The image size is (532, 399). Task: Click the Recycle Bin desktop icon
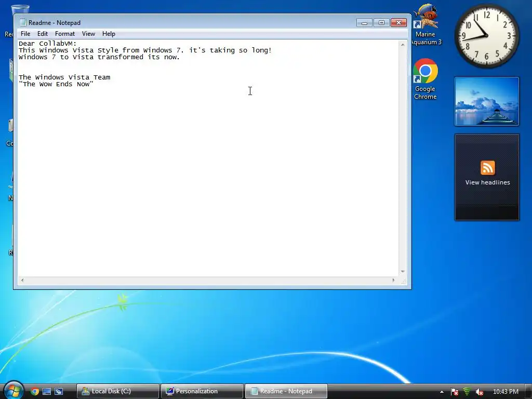pyautogui.click(x=9, y=20)
